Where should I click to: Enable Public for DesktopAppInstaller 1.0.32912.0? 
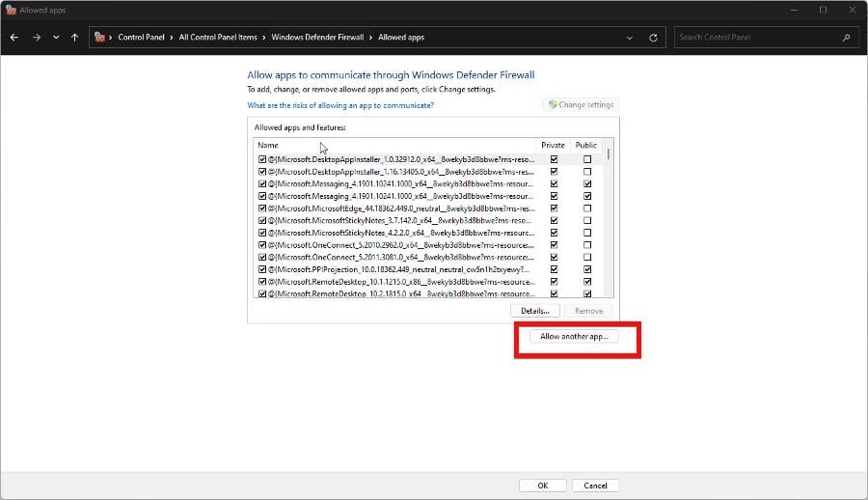(587, 159)
